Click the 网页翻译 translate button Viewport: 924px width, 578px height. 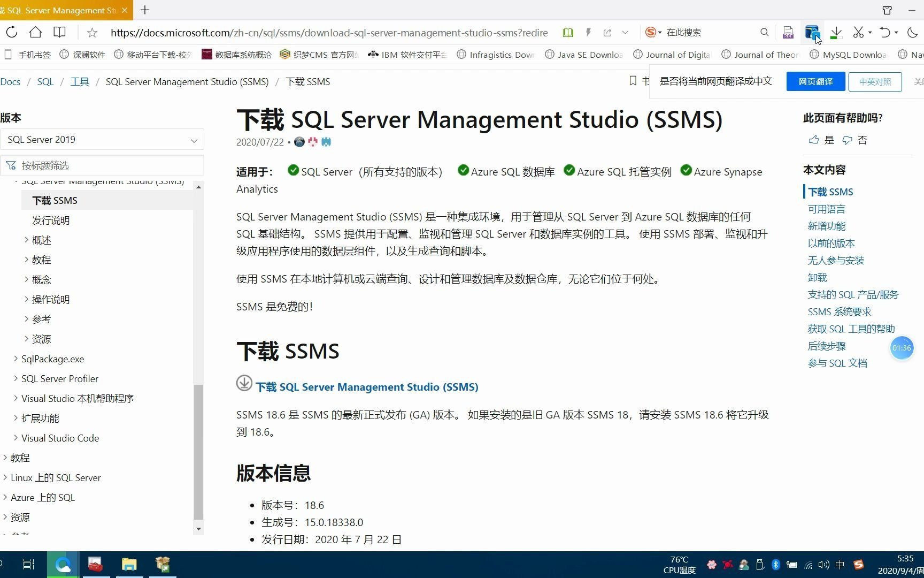point(815,81)
